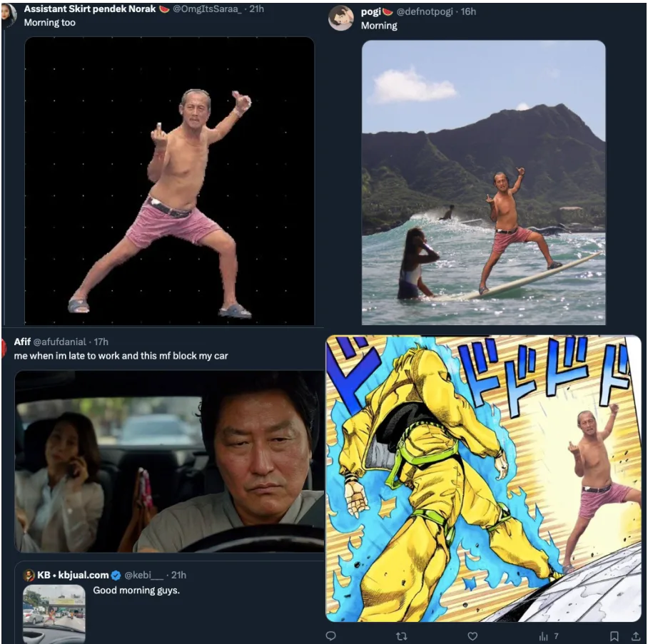The image size is (648, 644).
Task: Click the verified badge next to kbjual.com
Action: coord(116,575)
